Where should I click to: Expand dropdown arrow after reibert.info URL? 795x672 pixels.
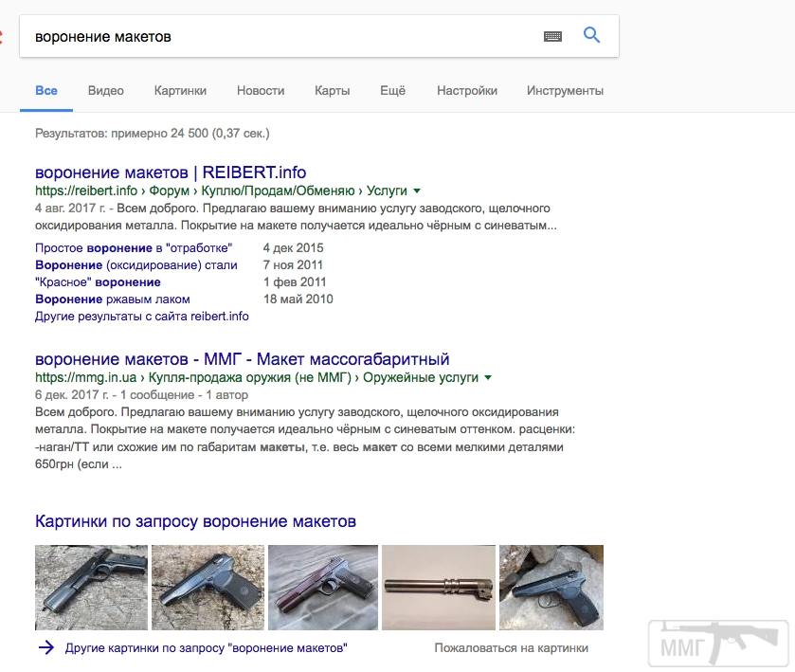coord(417,191)
